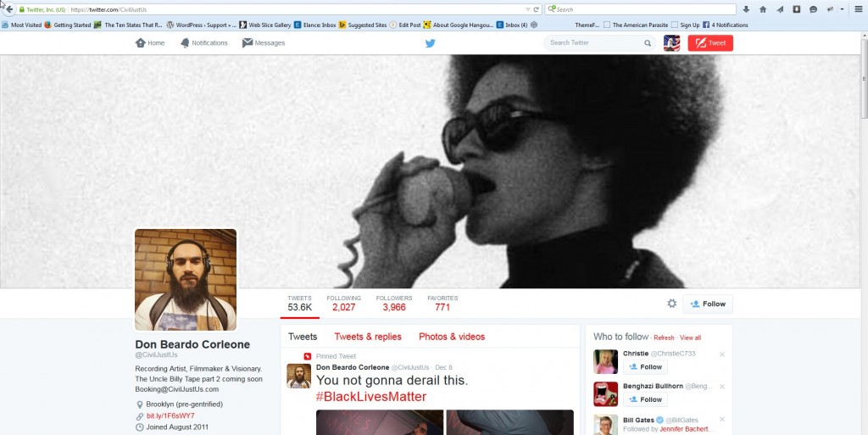Click in the Search Twitter field
868x435 pixels.
tap(593, 43)
